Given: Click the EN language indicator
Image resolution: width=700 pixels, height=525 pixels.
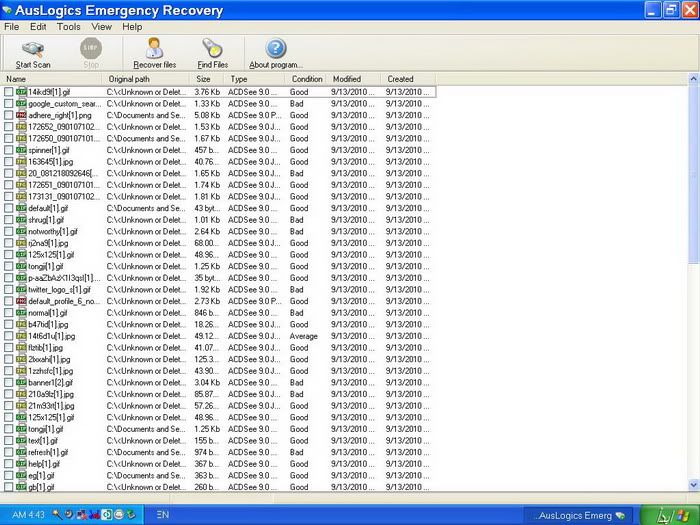Looking at the screenshot, I should (x=162, y=515).
